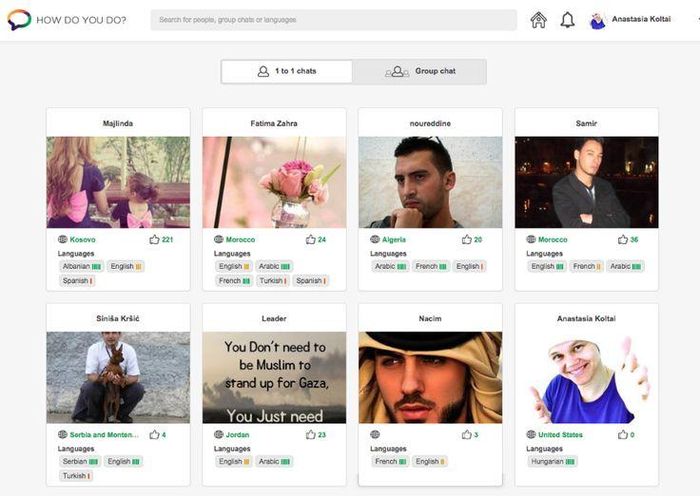The height and width of the screenshot is (496, 700).
Task: Open the Anastasia Koltai account menu
Action: (641, 20)
